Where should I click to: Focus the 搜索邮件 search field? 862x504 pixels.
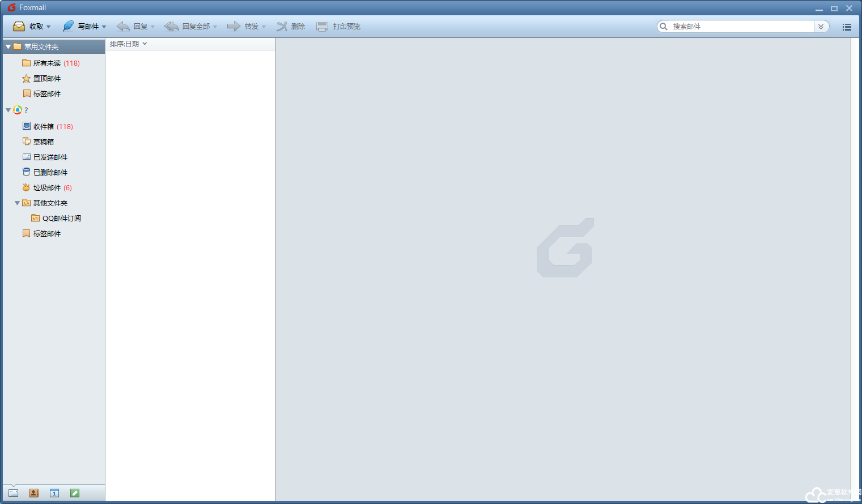[x=741, y=26]
